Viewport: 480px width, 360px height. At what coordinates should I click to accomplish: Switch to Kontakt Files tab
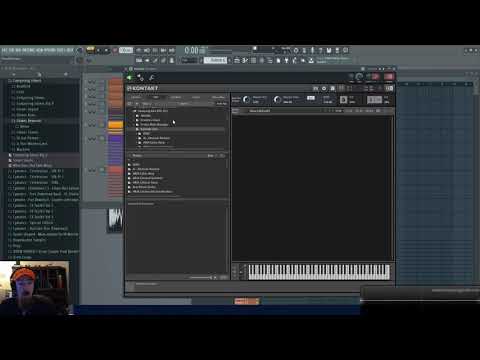point(156,97)
